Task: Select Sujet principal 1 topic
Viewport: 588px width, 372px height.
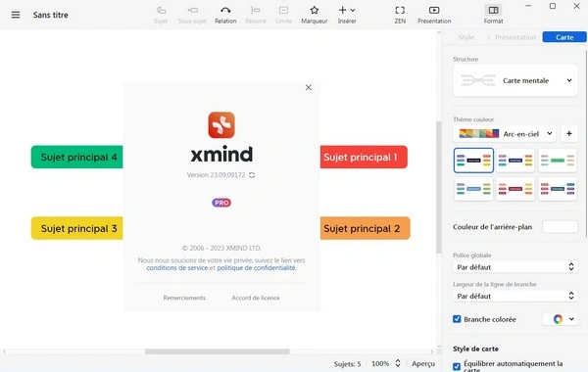Action: 364,157
